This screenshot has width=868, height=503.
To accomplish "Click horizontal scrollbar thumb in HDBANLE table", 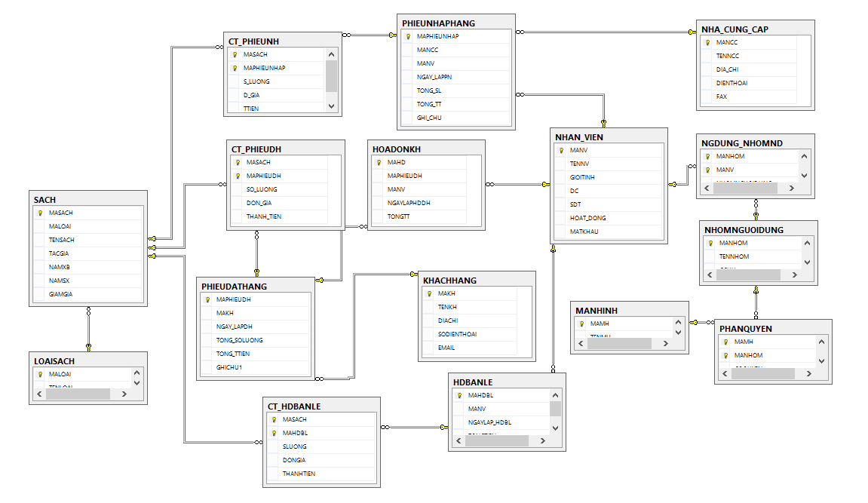I will tap(496, 441).
